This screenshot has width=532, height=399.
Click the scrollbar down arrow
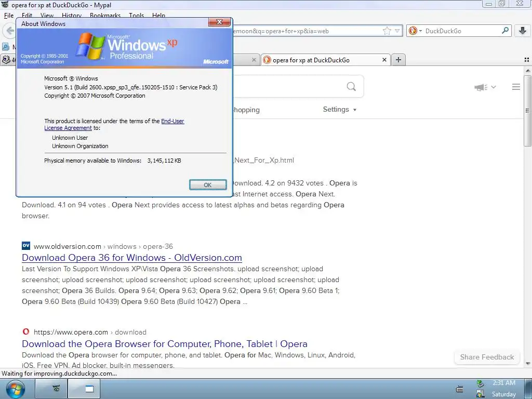point(528,364)
